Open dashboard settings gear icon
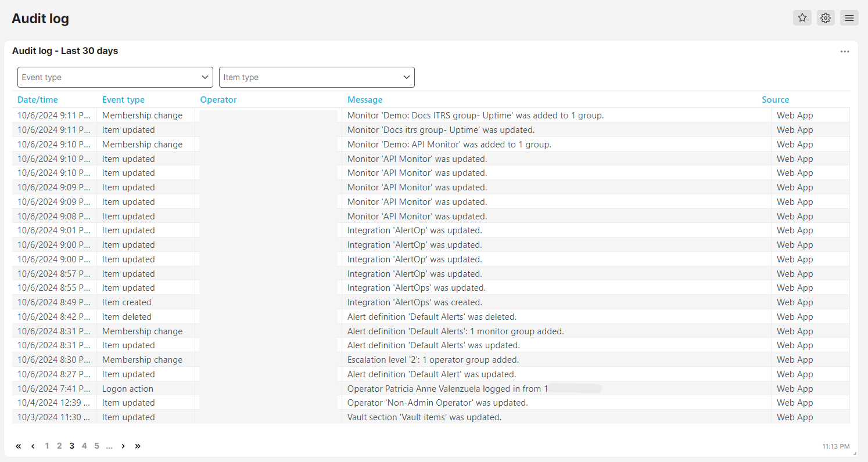The height and width of the screenshot is (462, 868). (x=826, y=18)
